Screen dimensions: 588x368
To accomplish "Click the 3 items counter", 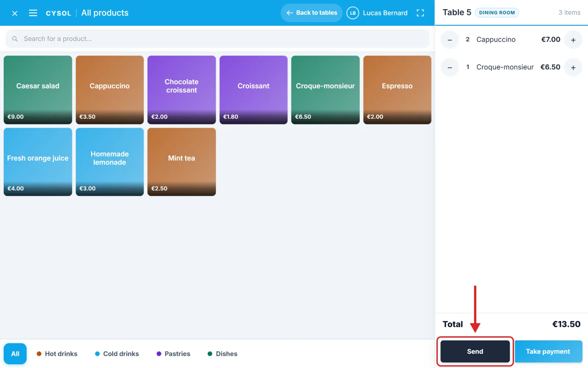I will [570, 13].
